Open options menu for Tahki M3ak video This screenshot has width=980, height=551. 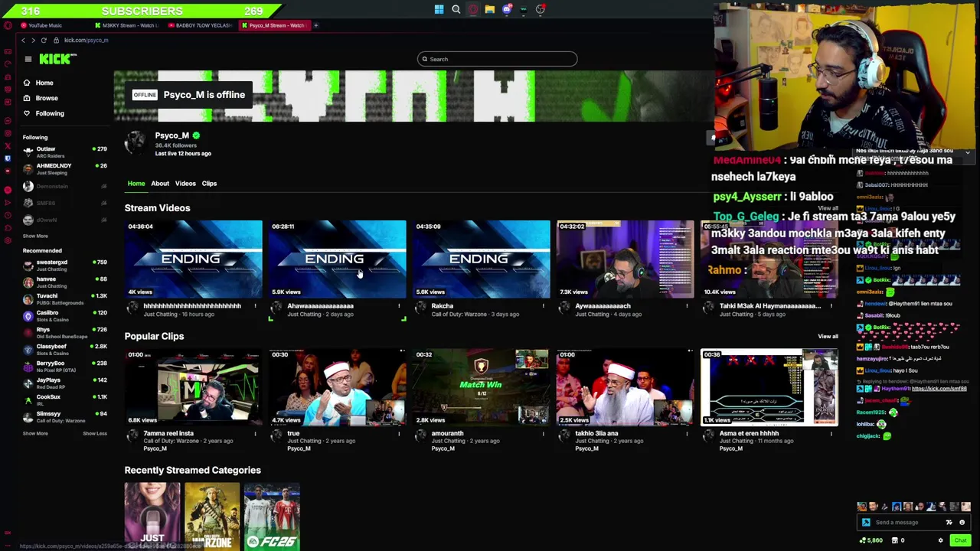(x=831, y=306)
